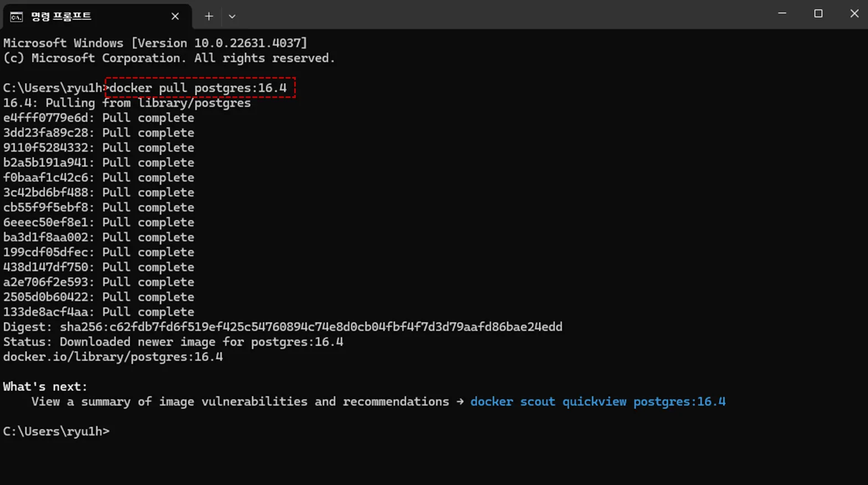Click the Digest sha256 hash line
868x485 pixels.
pyautogui.click(x=283, y=327)
